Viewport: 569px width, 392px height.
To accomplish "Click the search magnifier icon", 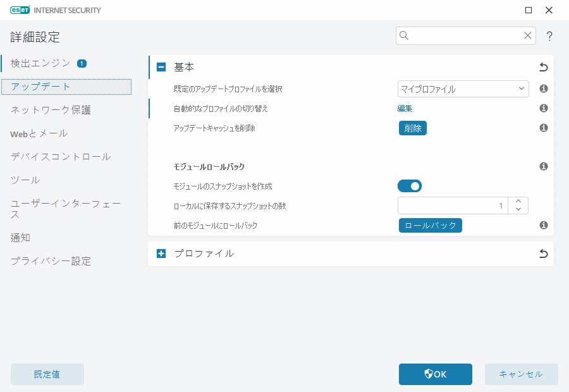I will 404,35.
